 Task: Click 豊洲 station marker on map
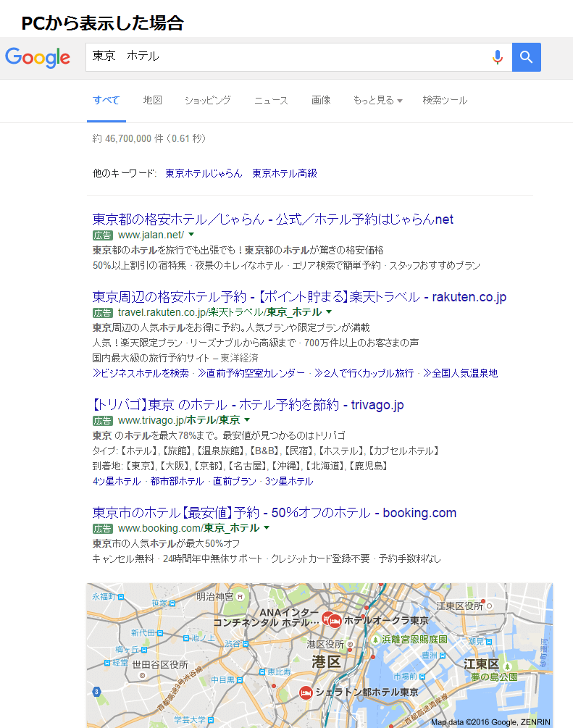coord(443,656)
